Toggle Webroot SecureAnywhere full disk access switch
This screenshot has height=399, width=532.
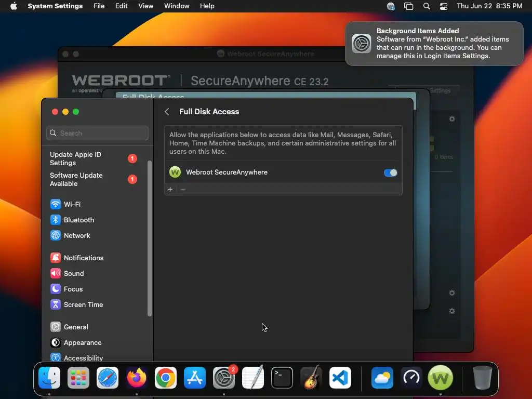(x=390, y=172)
